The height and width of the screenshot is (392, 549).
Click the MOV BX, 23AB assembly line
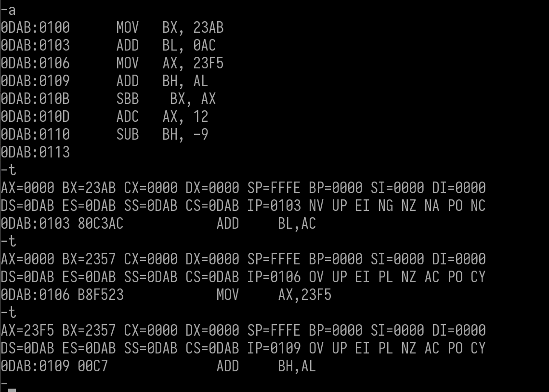click(112, 27)
